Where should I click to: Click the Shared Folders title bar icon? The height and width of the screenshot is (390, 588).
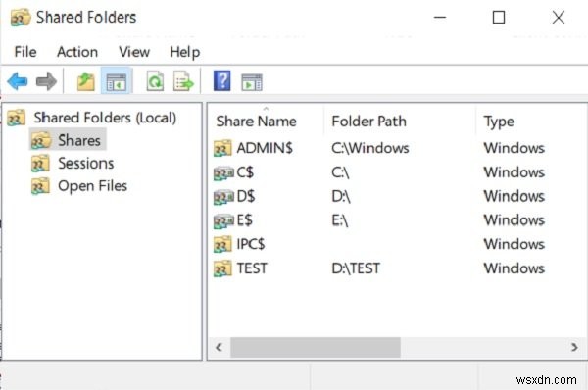point(21,18)
